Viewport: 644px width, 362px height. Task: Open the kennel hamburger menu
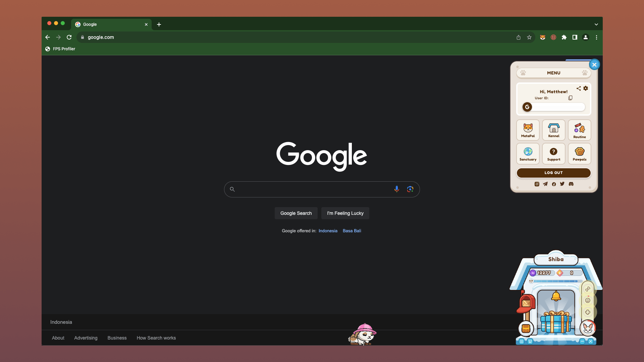(522, 342)
